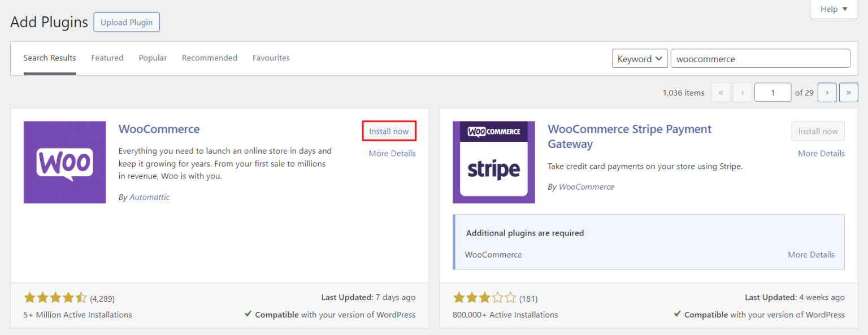Click the page number input field
The width and height of the screenshot is (868, 335).
[x=772, y=92]
